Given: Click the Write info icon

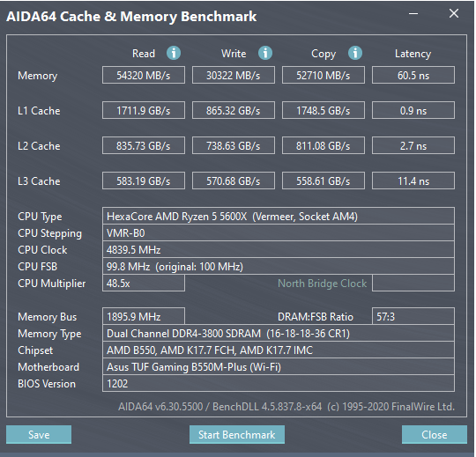Looking at the screenshot, I should tap(265, 53).
